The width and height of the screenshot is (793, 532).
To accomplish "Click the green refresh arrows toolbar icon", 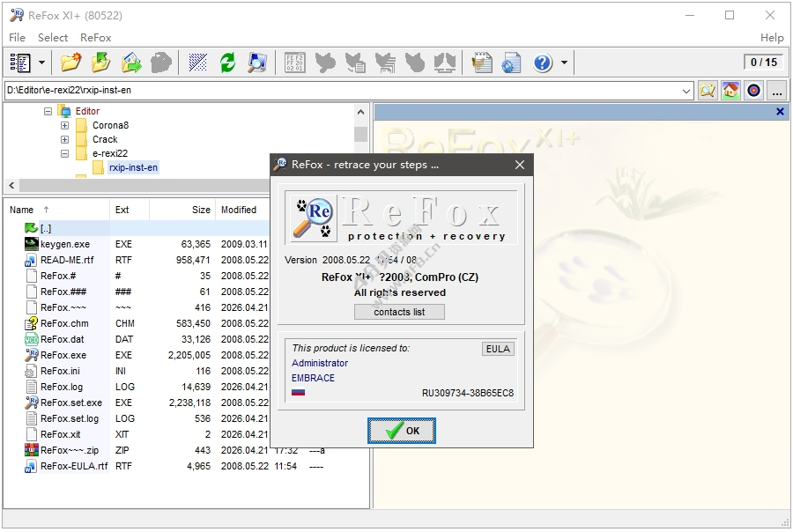I will 227,63.
